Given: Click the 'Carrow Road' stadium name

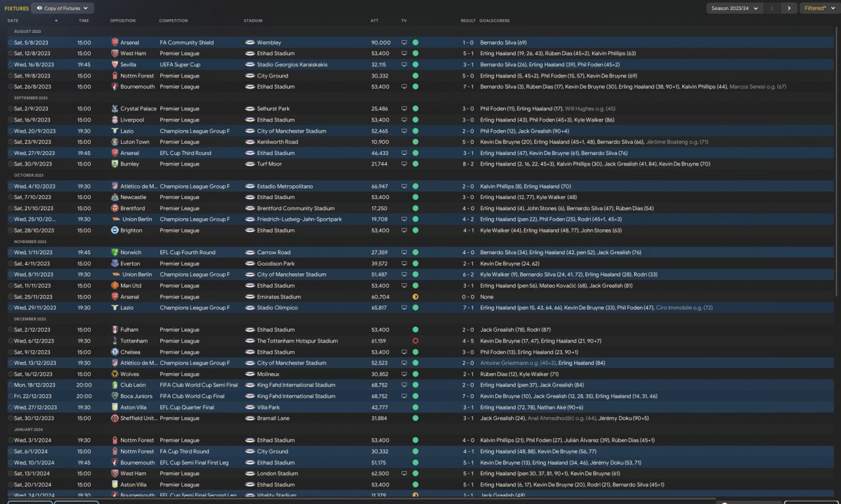Looking at the screenshot, I should click(273, 252).
